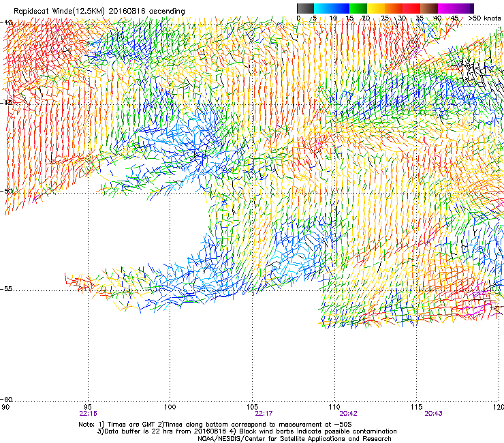
Task: Click the brown 35-40 knots color segment
Action: pyautogui.click(x=429, y=8)
